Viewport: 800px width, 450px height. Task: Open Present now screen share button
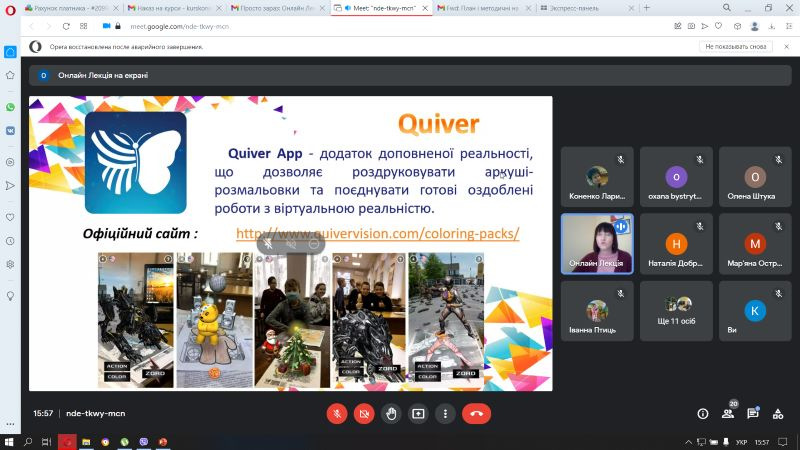(418, 414)
